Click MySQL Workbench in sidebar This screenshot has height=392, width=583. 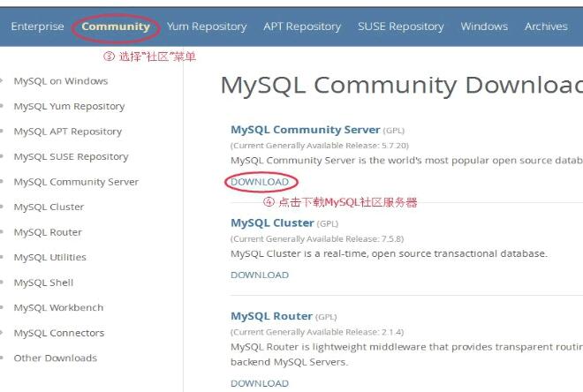click(x=58, y=307)
